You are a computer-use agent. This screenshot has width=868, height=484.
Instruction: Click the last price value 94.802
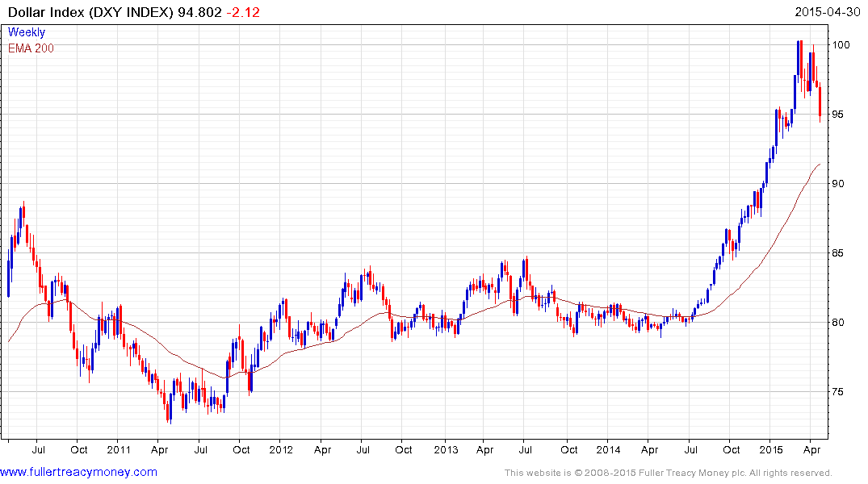point(199,12)
